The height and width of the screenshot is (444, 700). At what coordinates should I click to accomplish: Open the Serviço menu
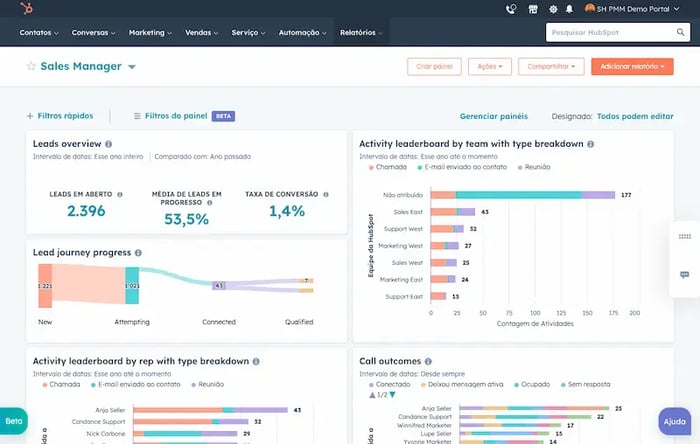[248, 33]
